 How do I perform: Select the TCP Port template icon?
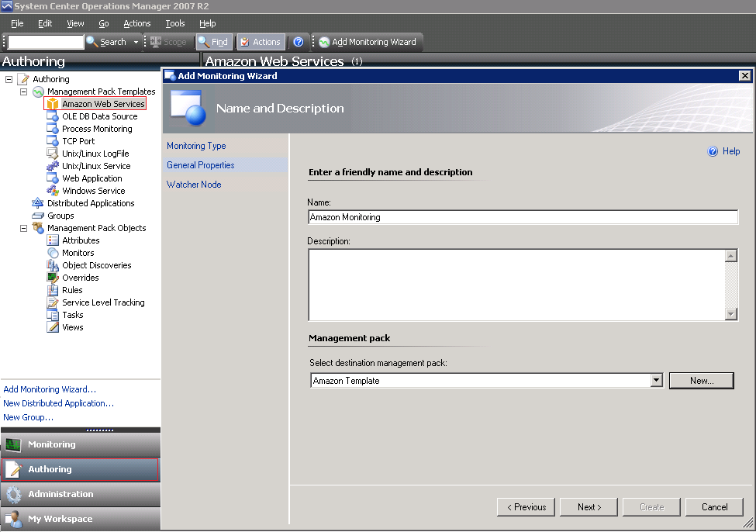pos(53,141)
